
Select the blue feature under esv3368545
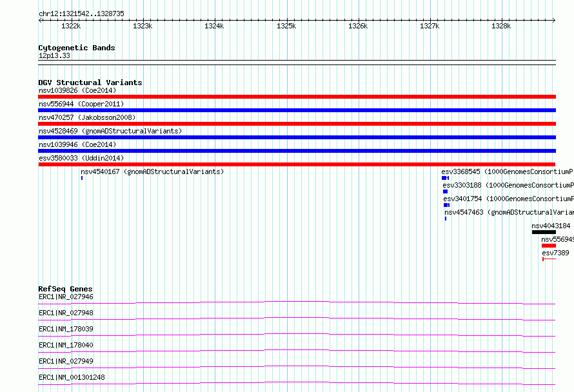coord(445,178)
